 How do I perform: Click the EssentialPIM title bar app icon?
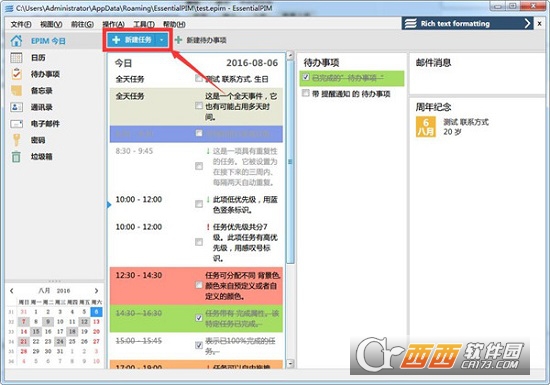[9, 8]
